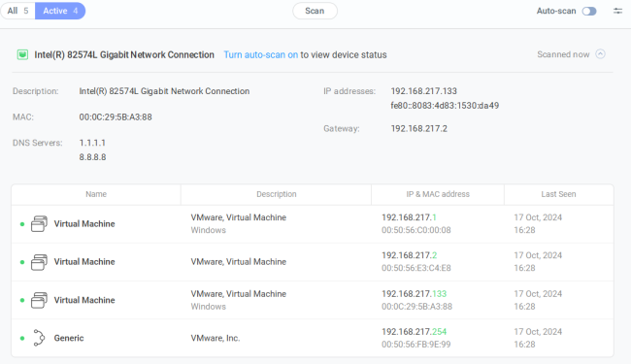Click green status dot of Generic row

pyautogui.click(x=22, y=338)
